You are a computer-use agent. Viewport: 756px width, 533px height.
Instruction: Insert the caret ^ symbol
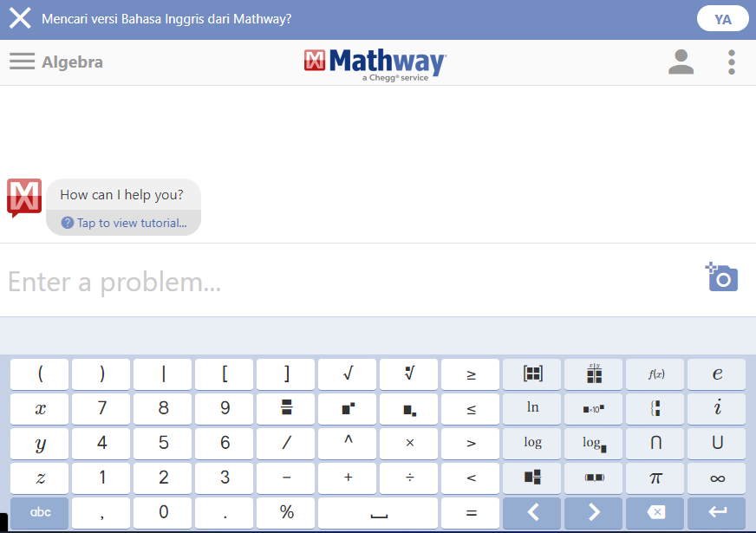[x=348, y=444]
